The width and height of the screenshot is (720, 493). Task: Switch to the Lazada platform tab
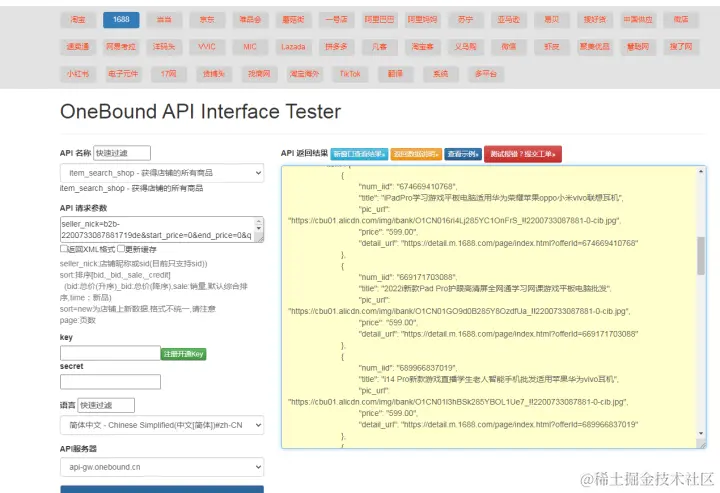coord(293,47)
